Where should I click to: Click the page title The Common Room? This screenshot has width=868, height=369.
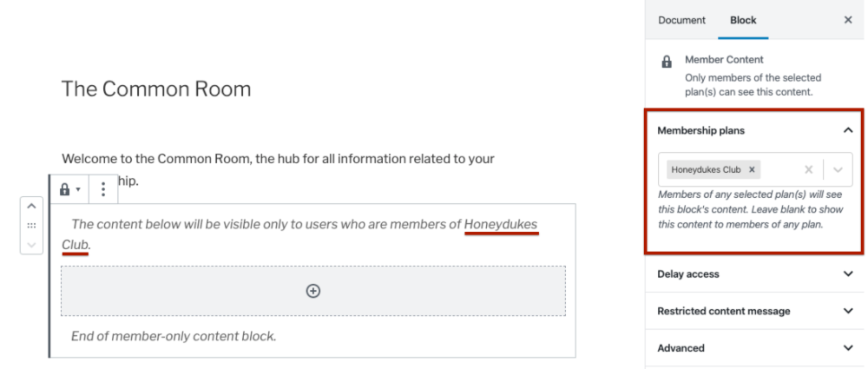point(156,89)
